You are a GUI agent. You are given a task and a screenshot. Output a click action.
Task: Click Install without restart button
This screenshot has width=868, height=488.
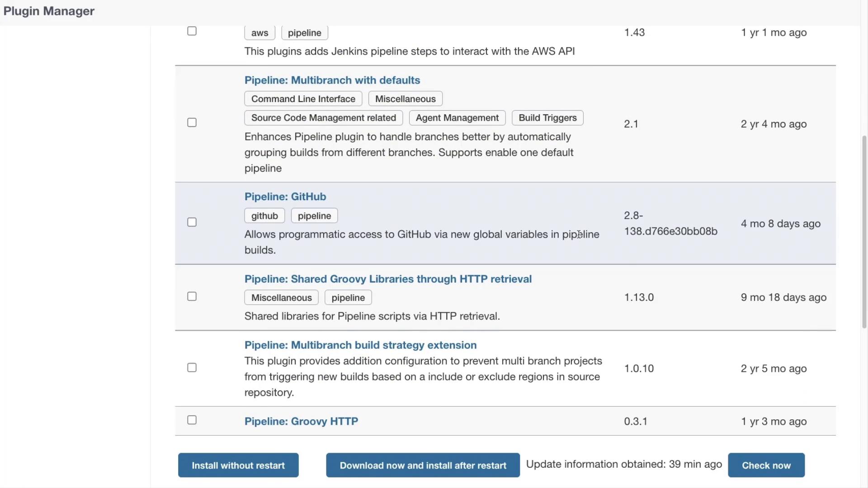[238, 465]
